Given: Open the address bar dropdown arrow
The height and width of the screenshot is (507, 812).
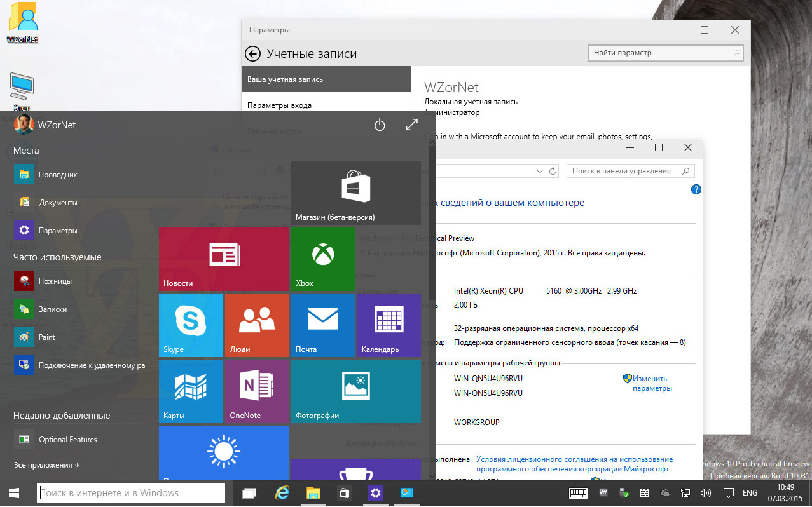Looking at the screenshot, I should coord(540,171).
